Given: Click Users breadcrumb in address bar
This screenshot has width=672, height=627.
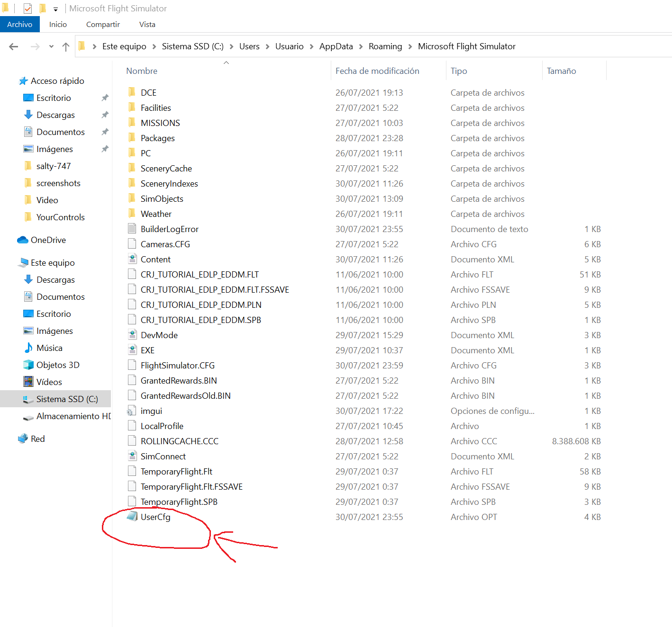Looking at the screenshot, I should (x=249, y=46).
